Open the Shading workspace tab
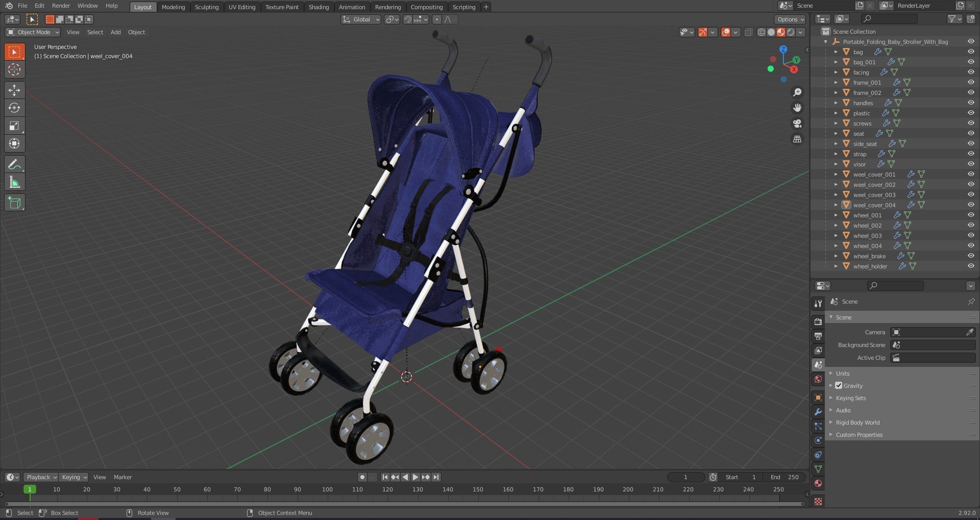Screen dimensions: 980x520 [x=318, y=7]
